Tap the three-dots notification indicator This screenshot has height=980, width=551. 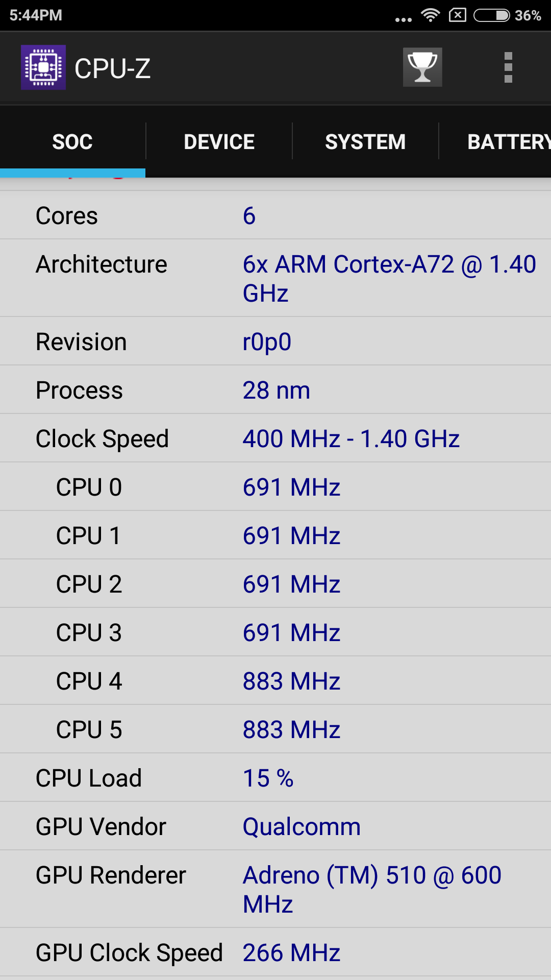point(403,19)
